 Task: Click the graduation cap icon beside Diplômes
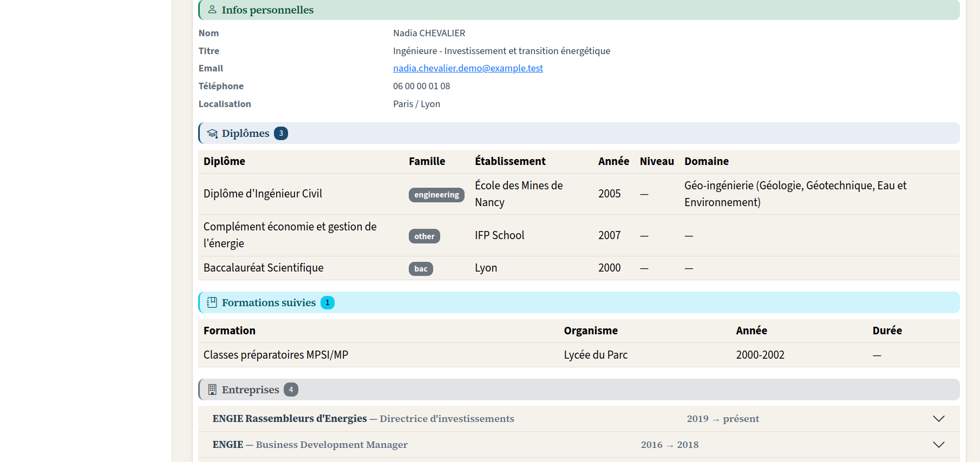(212, 133)
